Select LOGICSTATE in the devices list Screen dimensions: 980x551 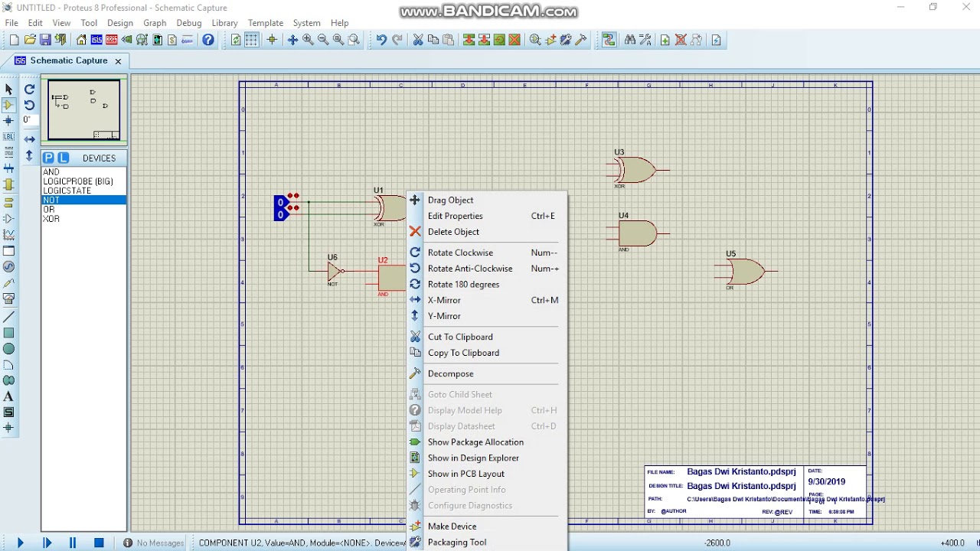tap(83, 191)
